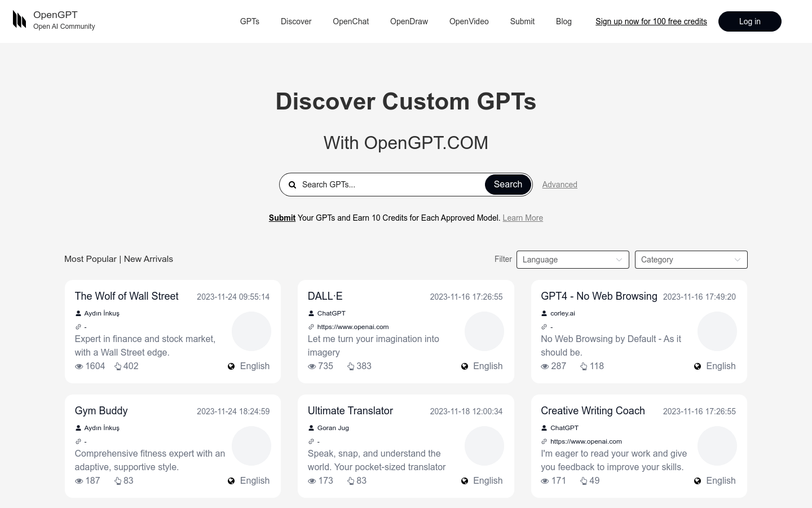Open OpenChat from the navigation bar

tap(351, 21)
